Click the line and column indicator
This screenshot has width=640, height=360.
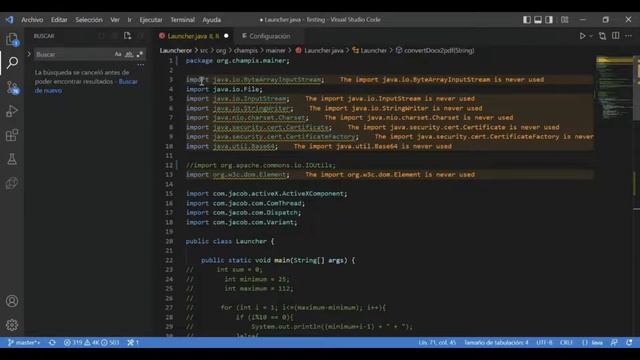point(437,342)
